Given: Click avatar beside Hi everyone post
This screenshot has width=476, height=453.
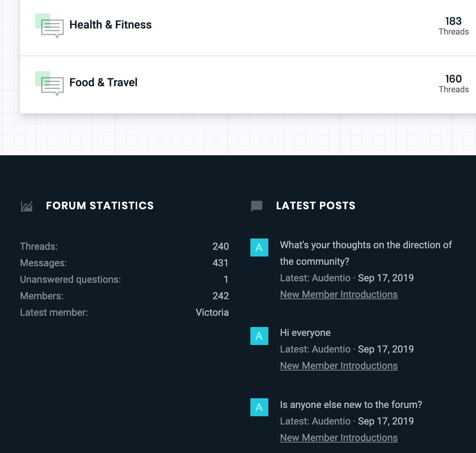Looking at the screenshot, I should [259, 336].
